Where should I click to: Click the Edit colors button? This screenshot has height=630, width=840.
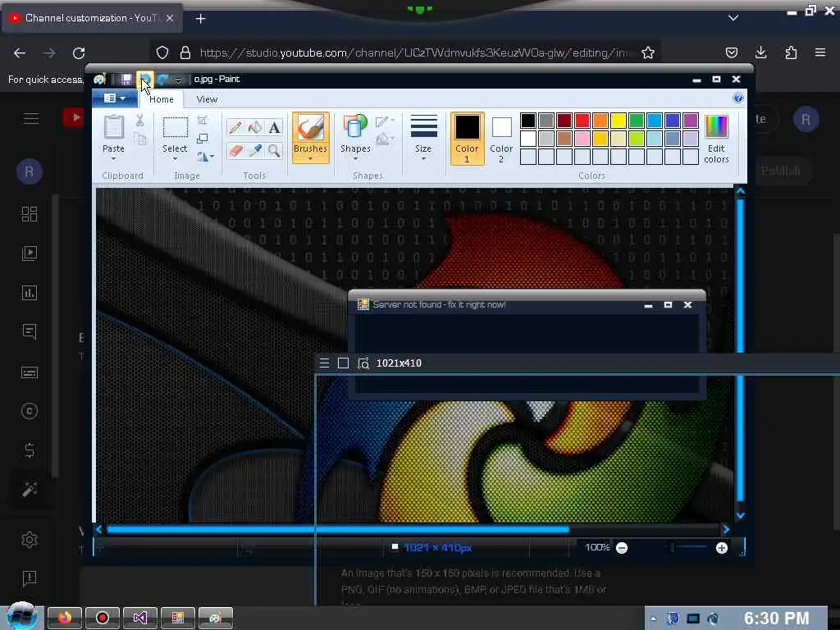(x=716, y=139)
